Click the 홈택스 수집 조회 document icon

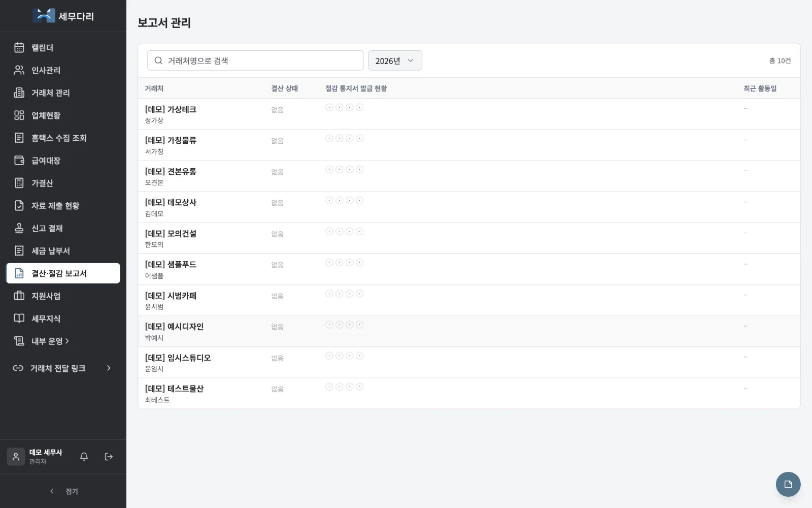click(x=19, y=138)
